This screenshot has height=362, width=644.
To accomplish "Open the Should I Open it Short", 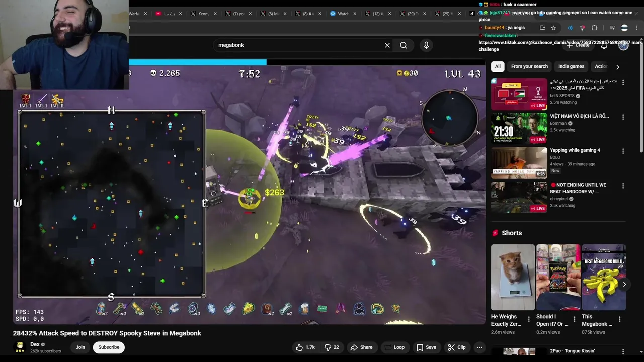I will pyautogui.click(x=558, y=277).
